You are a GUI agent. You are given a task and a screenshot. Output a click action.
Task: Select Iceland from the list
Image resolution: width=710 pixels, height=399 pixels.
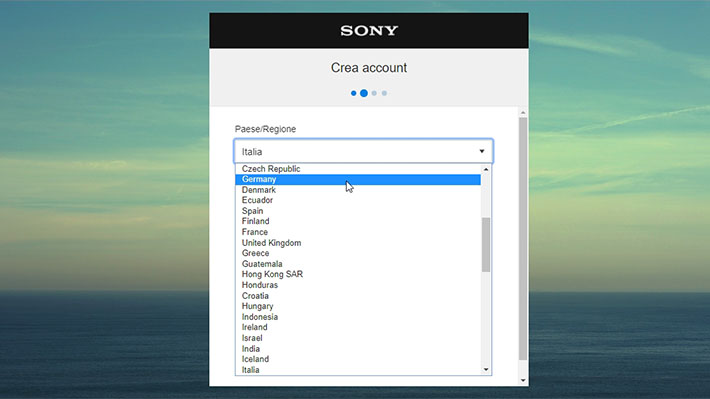click(x=358, y=359)
